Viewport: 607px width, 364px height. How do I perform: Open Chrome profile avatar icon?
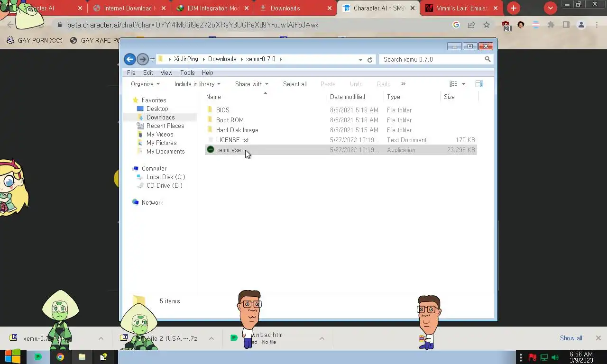click(x=581, y=25)
